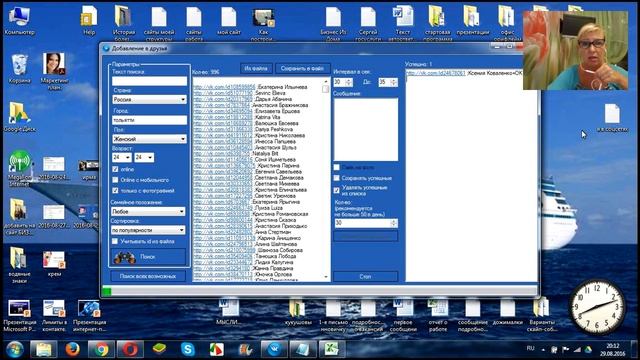The image size is (640, 360).
Task: Enable Online с мобильного checkbox
Action: (x=115, y=180)
